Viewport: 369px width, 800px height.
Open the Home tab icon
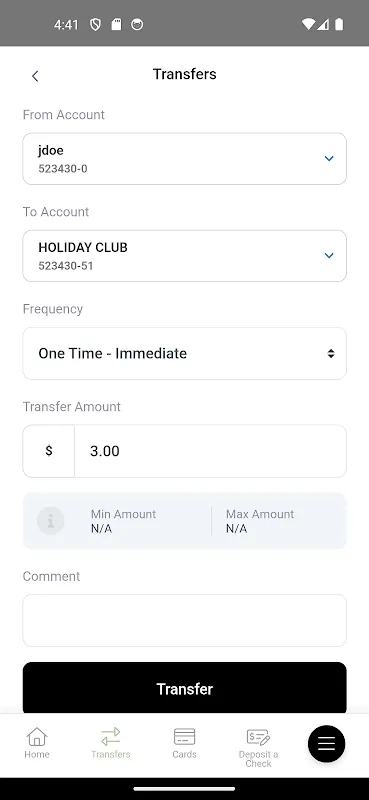(x=37, y=737)
